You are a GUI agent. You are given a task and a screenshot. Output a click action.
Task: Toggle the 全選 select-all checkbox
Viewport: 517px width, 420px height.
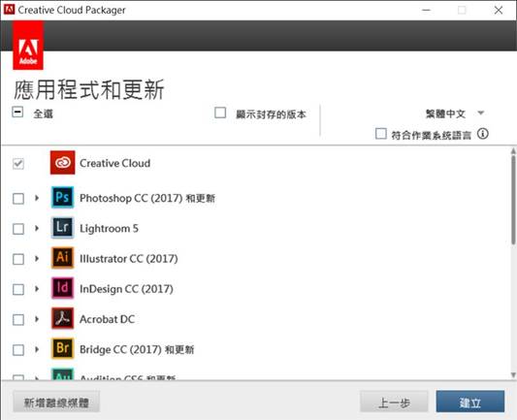coord(17,113)
